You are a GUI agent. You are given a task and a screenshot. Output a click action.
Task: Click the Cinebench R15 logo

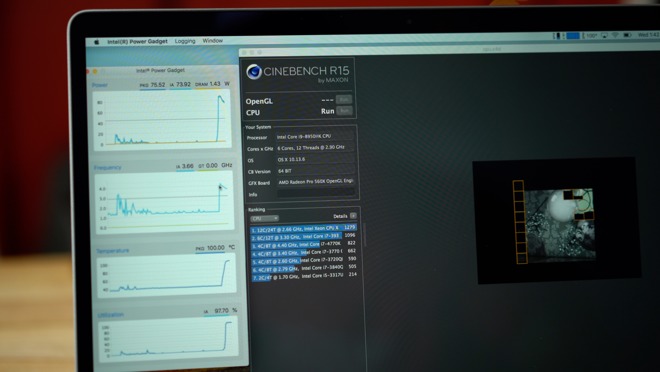(x=297, y=72)
